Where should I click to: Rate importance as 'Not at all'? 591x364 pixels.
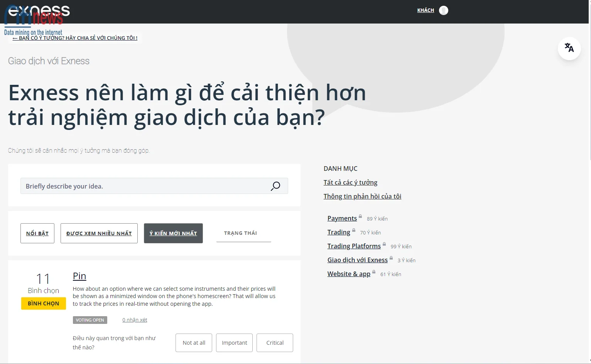click(x=194, y=343)
